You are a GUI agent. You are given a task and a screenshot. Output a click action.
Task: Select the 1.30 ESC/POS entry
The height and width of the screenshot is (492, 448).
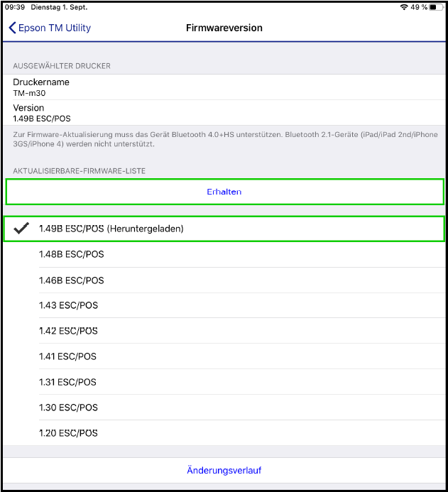[224, 408]
